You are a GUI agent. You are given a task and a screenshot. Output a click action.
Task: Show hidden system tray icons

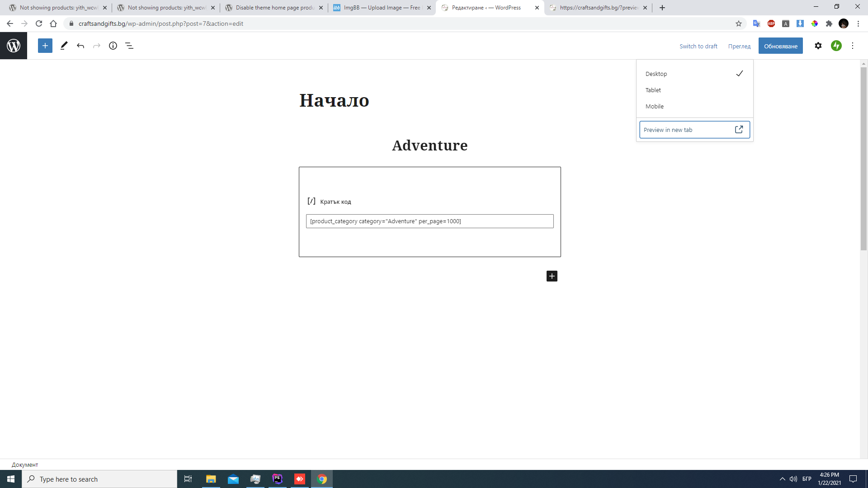(782, 479)
